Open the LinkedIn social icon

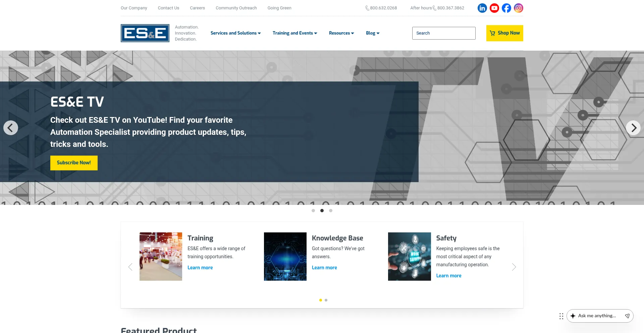click(482, 8)
